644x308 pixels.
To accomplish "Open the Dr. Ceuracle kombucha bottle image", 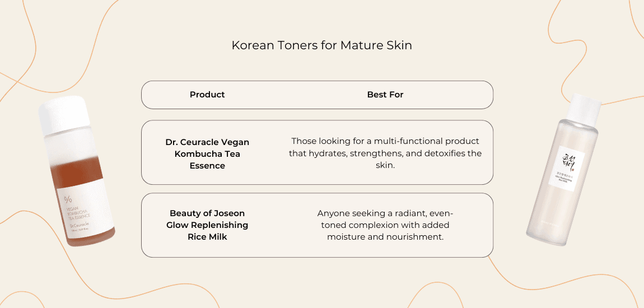I will pos(76,174).
